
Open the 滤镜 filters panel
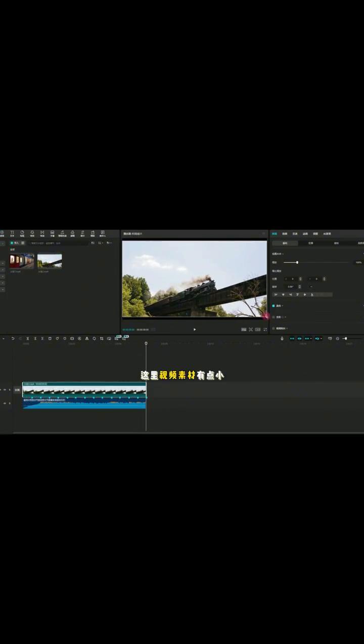(x=72, y=234)
